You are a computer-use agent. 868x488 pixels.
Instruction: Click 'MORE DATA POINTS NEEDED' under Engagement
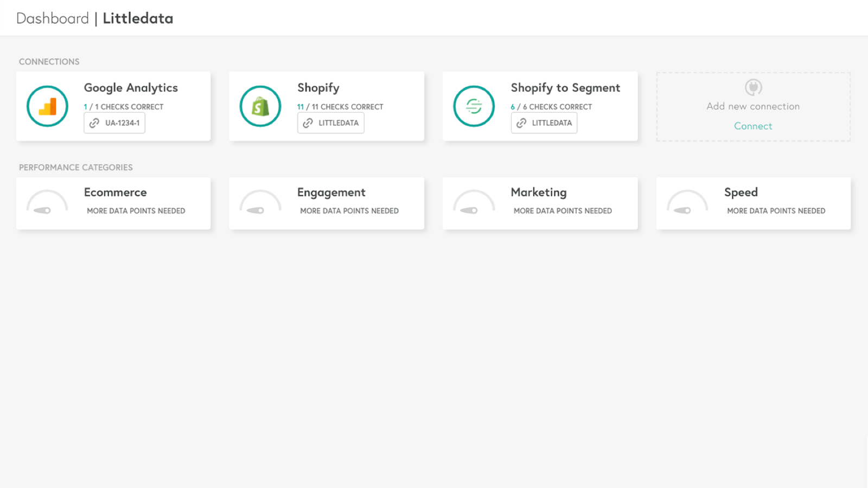click(349, 211)
